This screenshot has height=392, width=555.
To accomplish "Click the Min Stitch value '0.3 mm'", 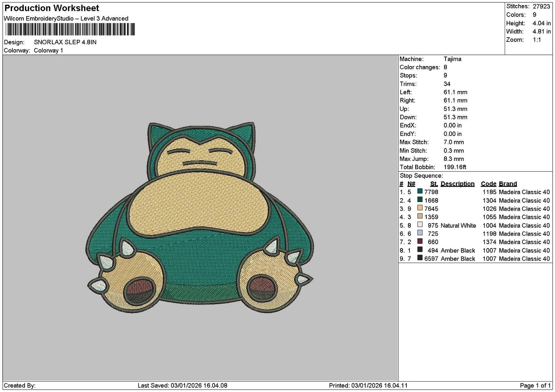I will (x=454, y=151).
